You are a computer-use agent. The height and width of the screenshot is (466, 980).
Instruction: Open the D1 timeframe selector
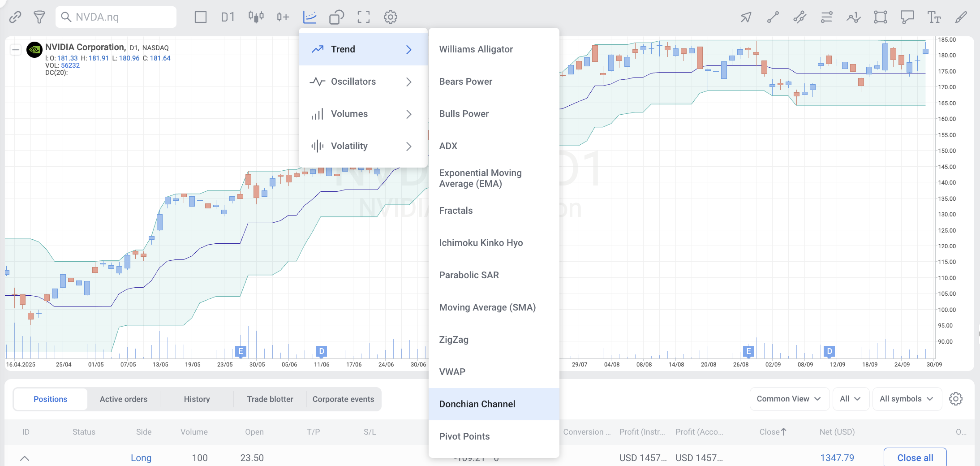(x=228, y=17)
